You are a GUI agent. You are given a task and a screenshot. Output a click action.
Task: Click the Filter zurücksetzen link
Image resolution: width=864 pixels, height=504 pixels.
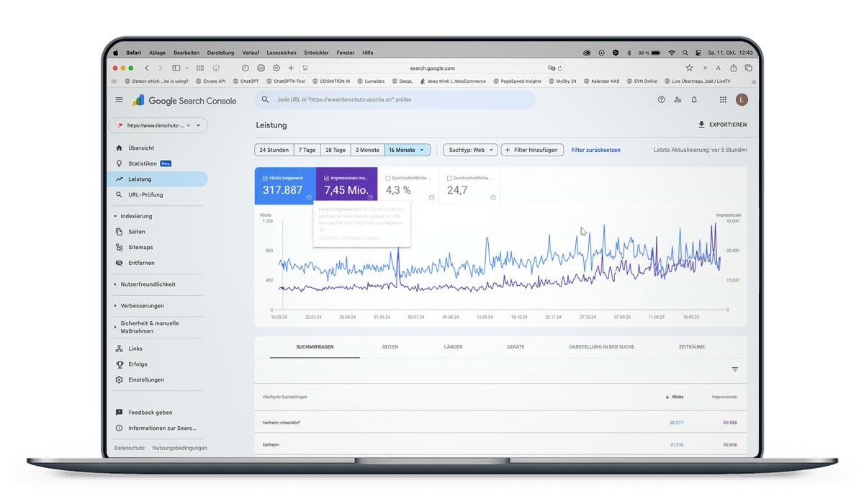596,150
